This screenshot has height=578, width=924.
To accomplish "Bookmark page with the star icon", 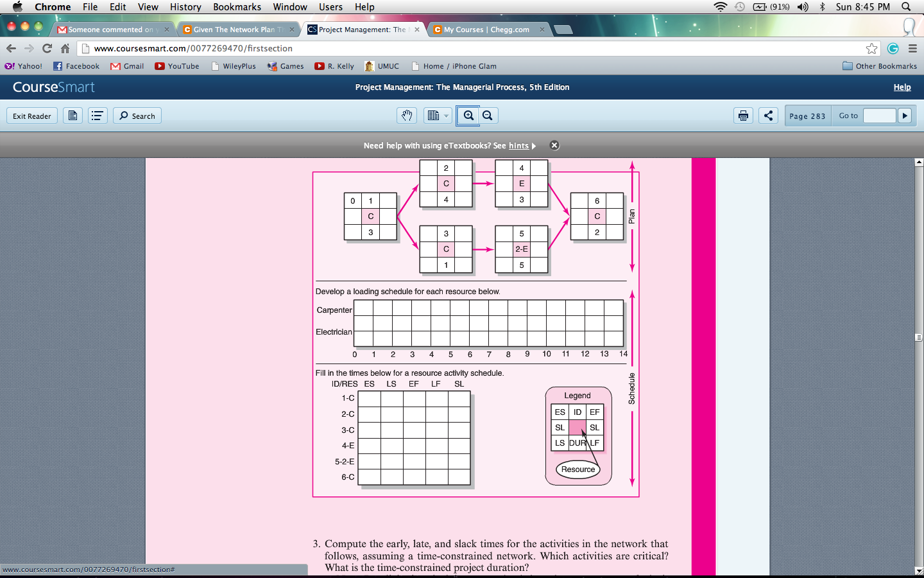I will pos(871,48).
